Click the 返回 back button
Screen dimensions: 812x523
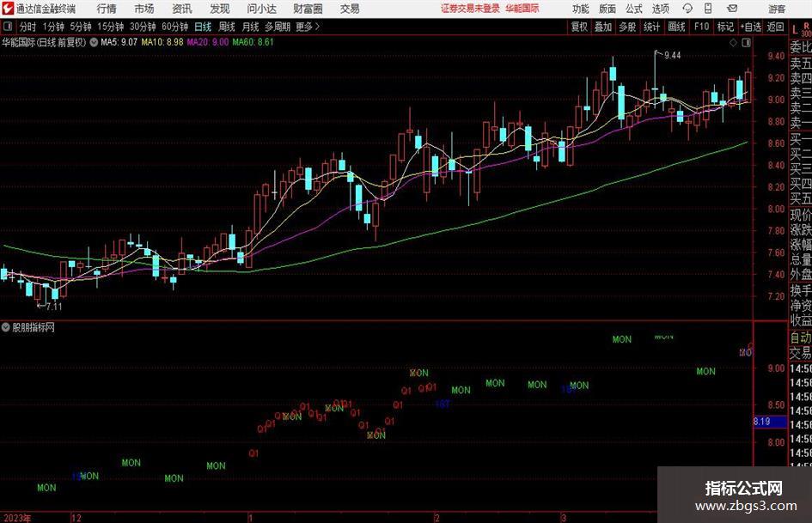[x=775, y=27]
